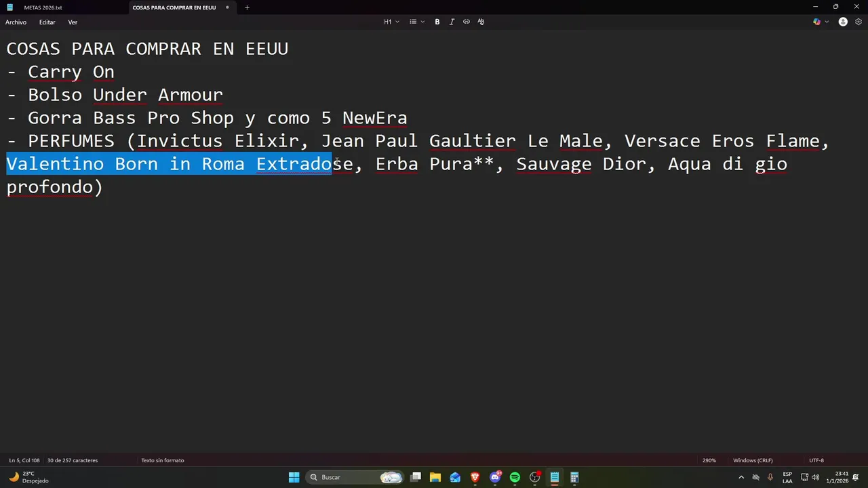The height and width of the screenshot is (488, 868).
Task: Show hidden system tray icons
Action: 741,477
